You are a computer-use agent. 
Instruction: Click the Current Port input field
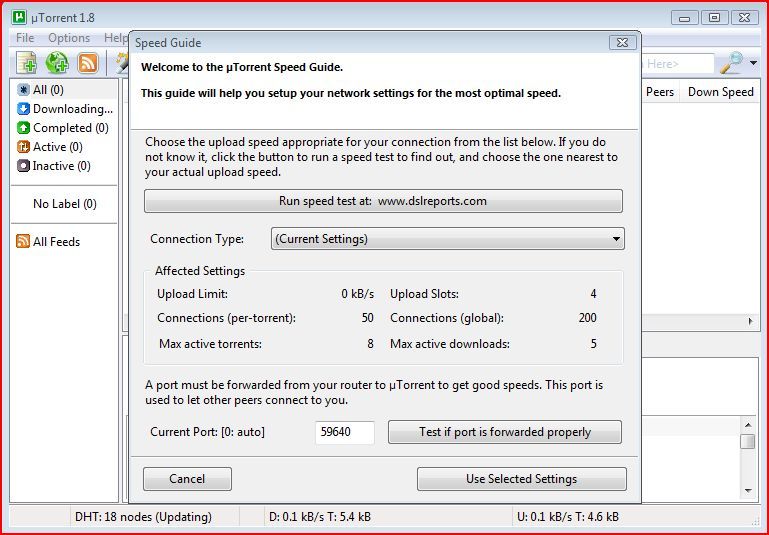coord(345,432)
